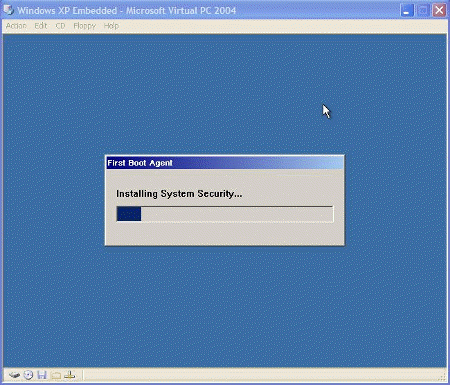450x385 pixels.
Task: Click the network adapter status icon
Action: tap(70, 375)
